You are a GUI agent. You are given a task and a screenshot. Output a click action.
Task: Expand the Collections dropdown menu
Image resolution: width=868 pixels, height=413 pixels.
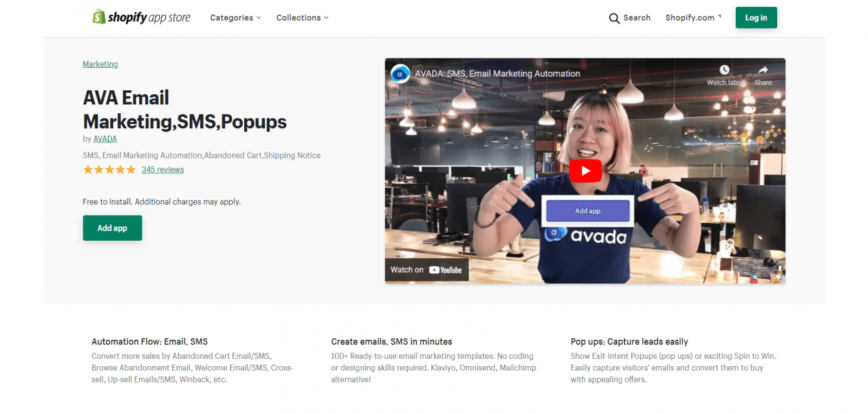click(302, 18)
